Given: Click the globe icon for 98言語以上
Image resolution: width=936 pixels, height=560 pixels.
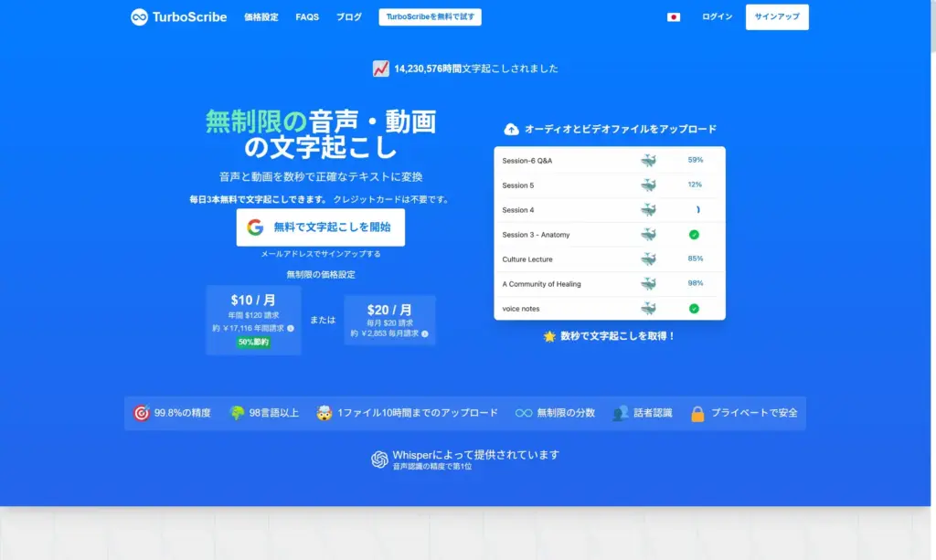Looking at the screenshot, I should (237, 413).
